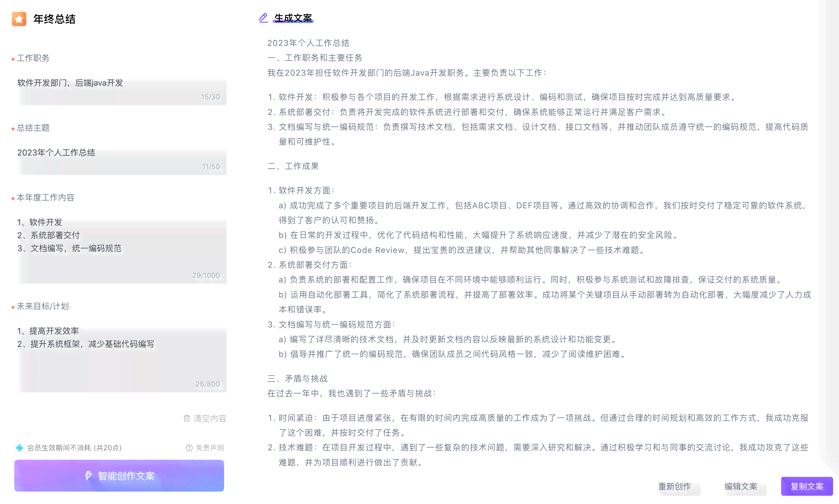
Task: Click the sentence 在过去一年中，我也遇到了一些矛盾与挑战
Action: (352, 393)
